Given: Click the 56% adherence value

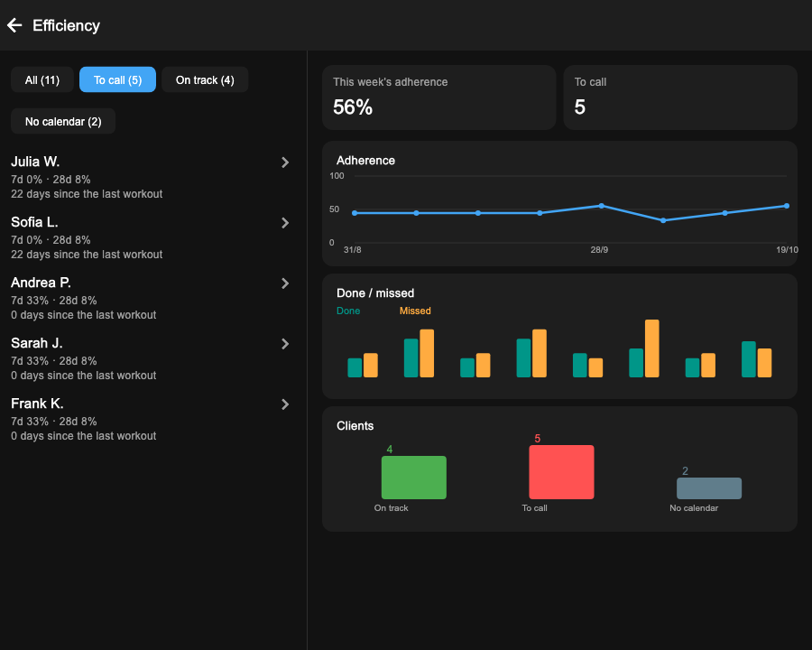Looking at the screenshot, I should coord(353,107).
